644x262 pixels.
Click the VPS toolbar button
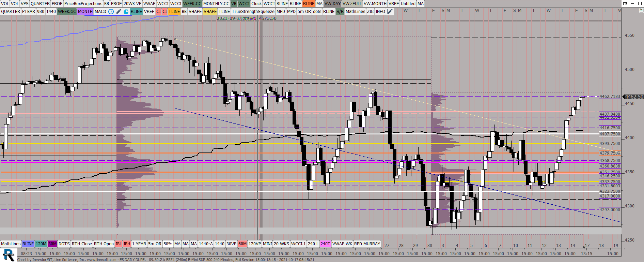[25, 4]
